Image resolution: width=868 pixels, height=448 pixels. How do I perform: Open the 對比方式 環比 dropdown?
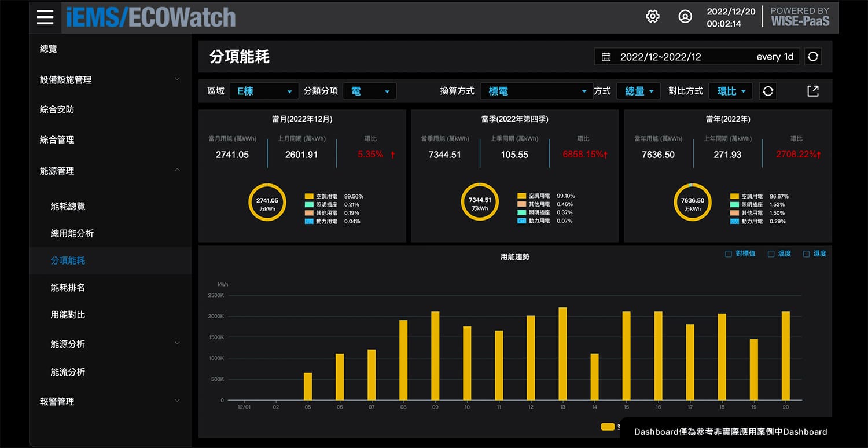coord(730,91)
